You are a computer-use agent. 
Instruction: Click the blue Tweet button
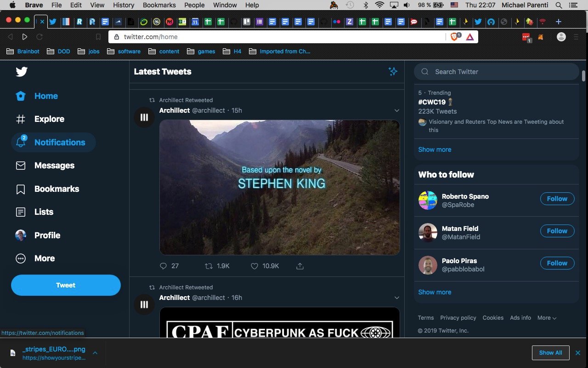coord(66,285)
